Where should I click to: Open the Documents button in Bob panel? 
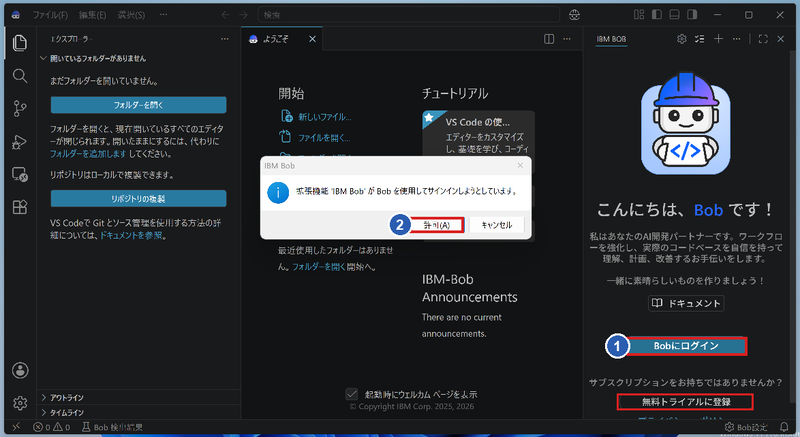(x=686, y=303)
